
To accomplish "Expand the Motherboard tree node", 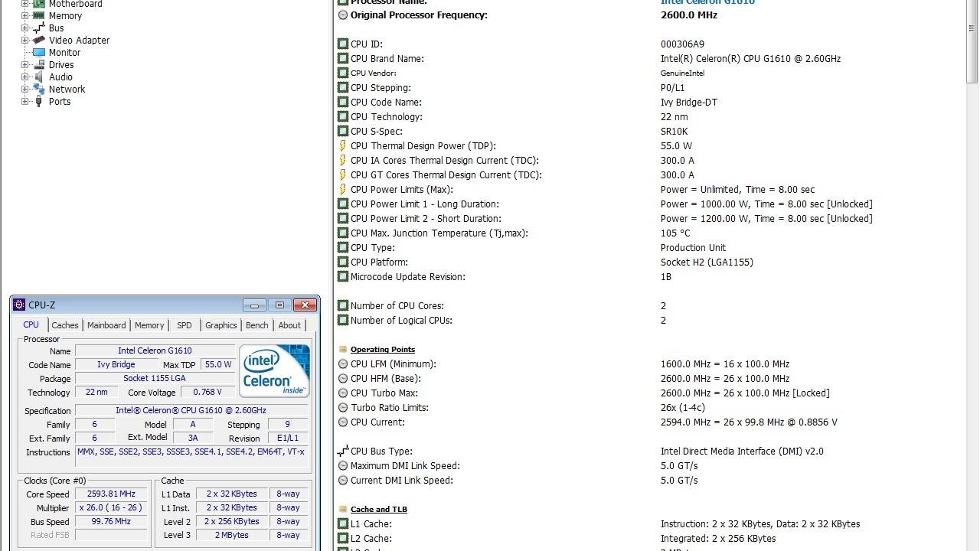I will coord(24,4).
